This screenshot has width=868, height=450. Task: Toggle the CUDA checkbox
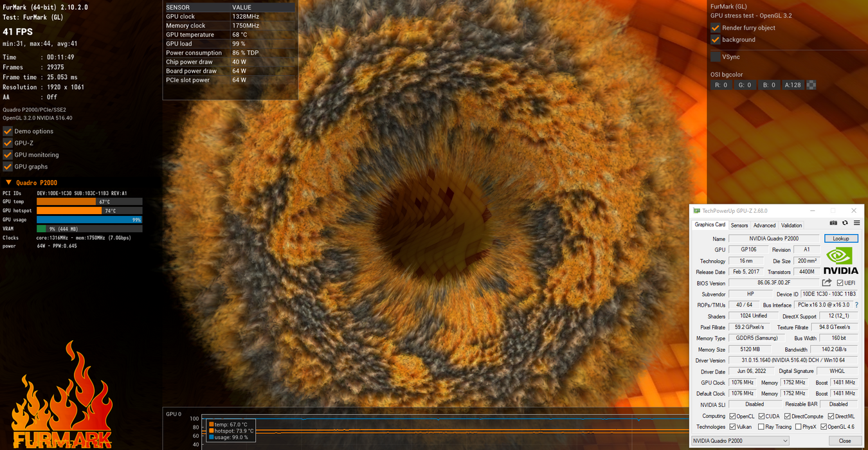[x=761, y=416]
